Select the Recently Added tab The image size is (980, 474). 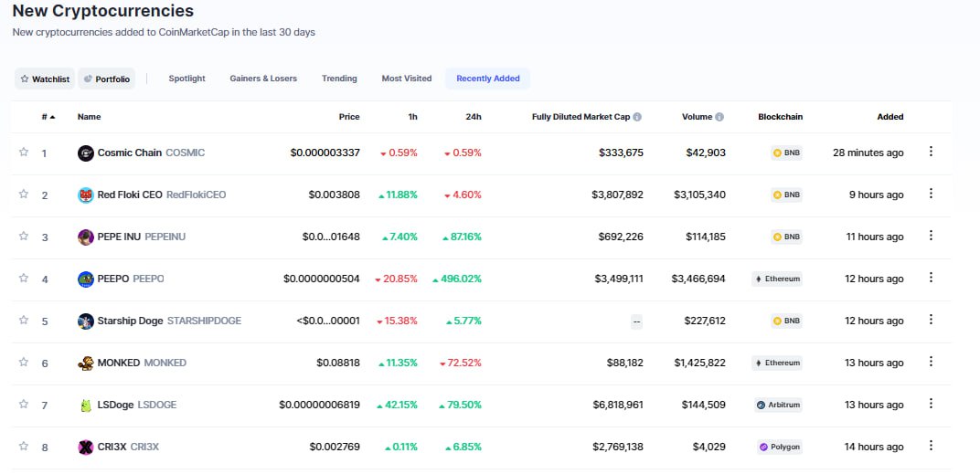(488, 79)
